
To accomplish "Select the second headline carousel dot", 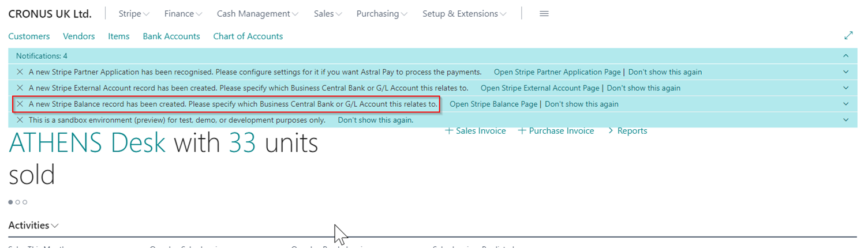I will pos(18,202).
